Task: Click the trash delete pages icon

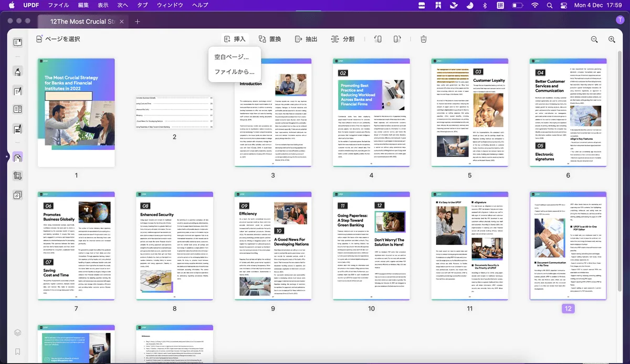Action: click(424, 39)
